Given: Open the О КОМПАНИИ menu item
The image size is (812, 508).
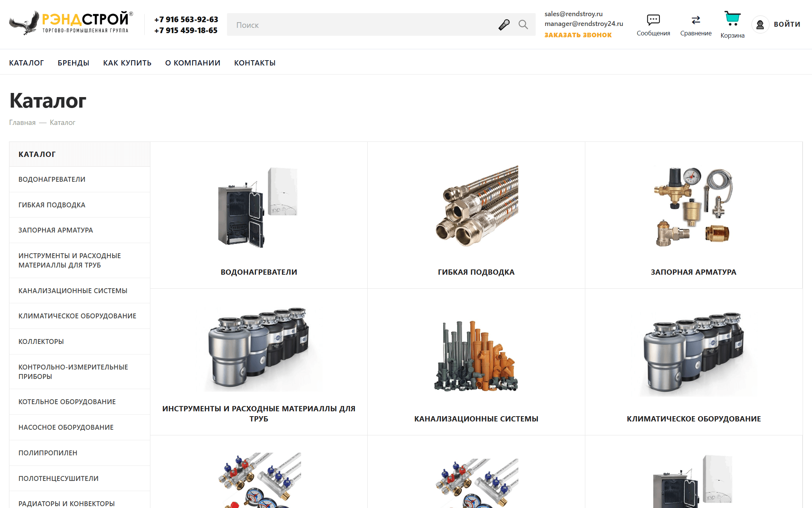Looking at the screenshot, I should click(193, 63).
